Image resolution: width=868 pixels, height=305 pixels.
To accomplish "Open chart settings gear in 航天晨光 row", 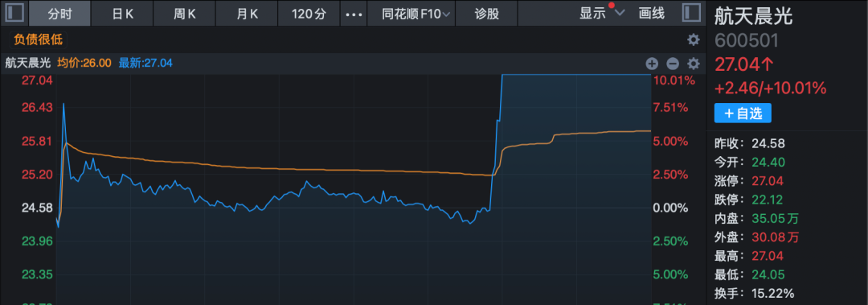I will pyautogui.click(x=693, y=64).
